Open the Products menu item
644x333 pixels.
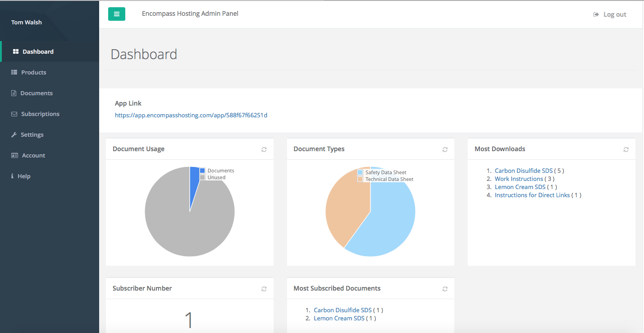click(x=33, y=73)
